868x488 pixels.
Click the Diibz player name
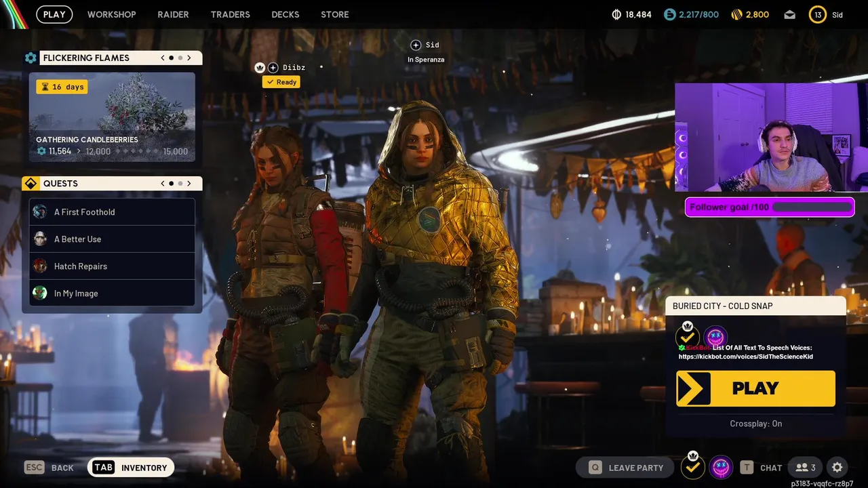click(294, 67)
